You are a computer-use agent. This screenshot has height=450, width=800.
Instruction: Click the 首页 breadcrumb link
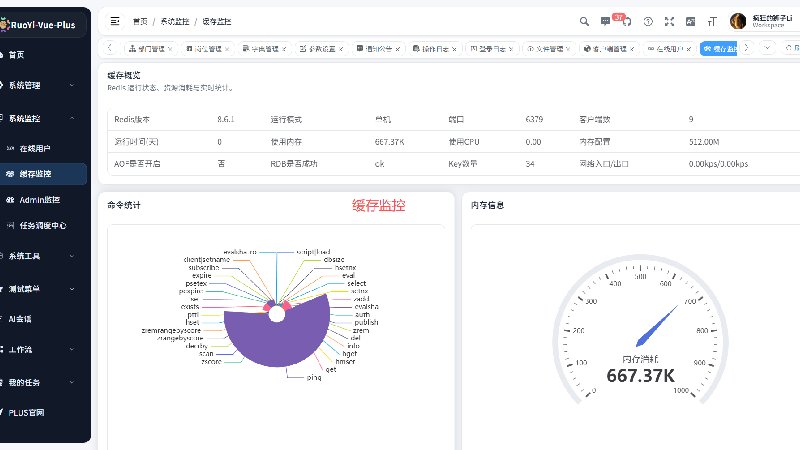pyautogui.click(x=140, y=21)
